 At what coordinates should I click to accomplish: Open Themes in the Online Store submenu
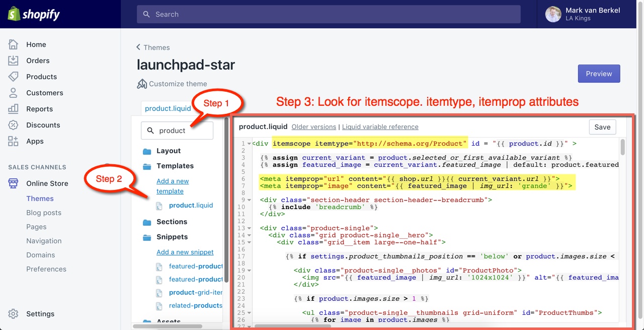tap(40, 199)
